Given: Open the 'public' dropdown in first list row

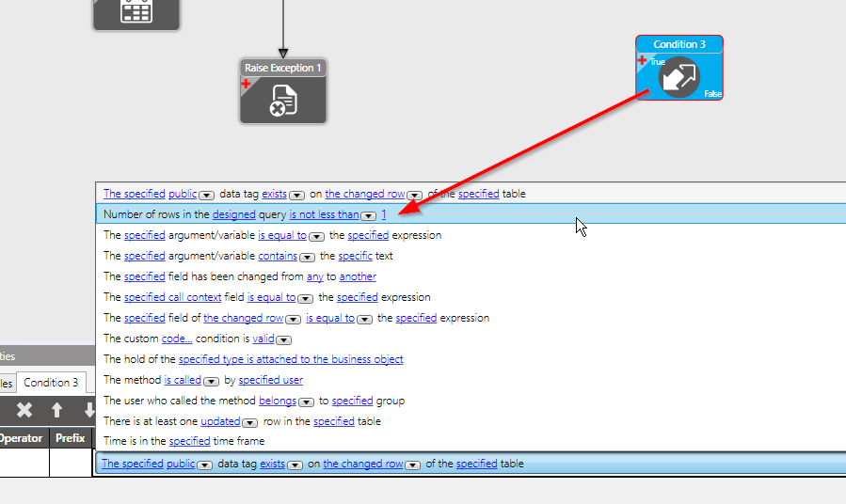Looking at the screenshot, I should [206, 196].
